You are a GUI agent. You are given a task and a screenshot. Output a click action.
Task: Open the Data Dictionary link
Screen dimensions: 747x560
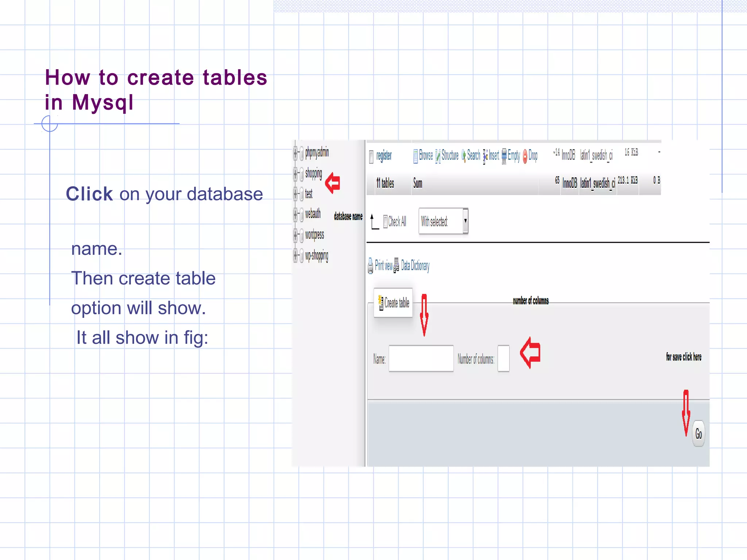(415, 266)
